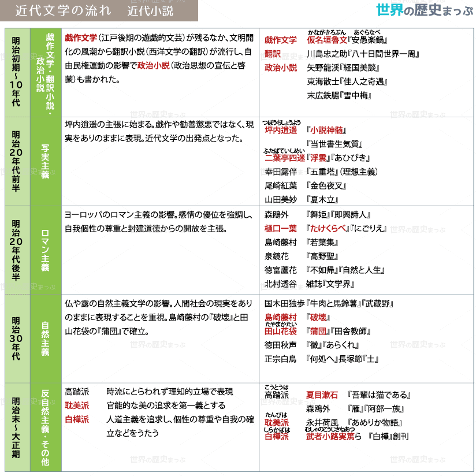The image size is (476, 476).
Task: Click the red 二葉亭四迷 author name
Action: [285, 158]
